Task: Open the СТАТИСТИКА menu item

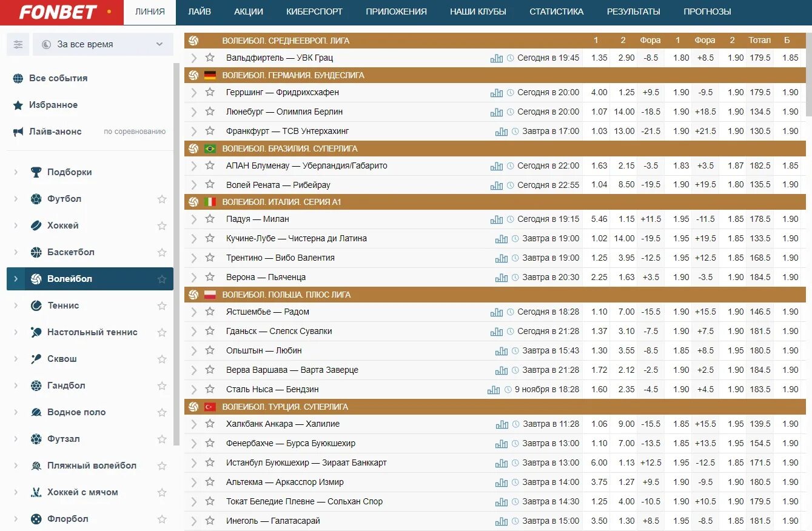Action: click(557, 12)
